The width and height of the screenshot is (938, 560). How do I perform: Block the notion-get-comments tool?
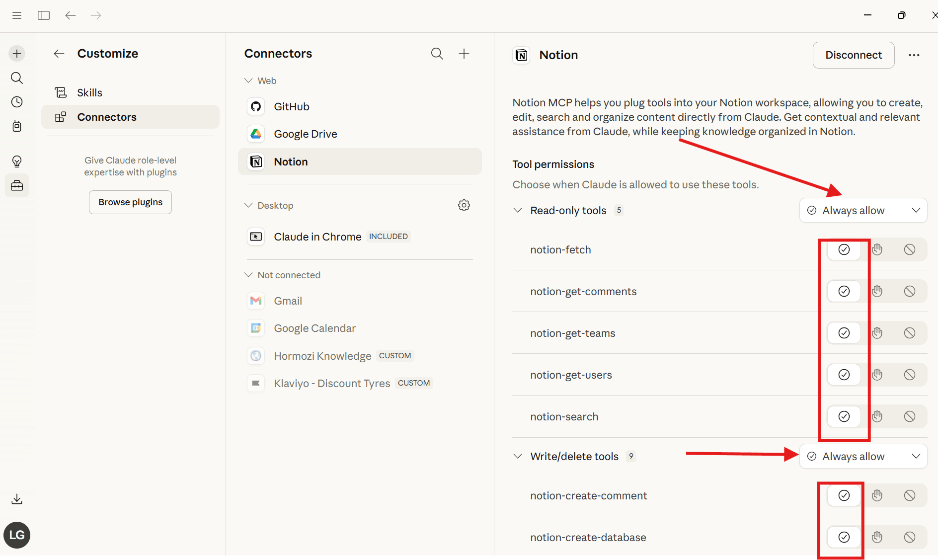click(x=910, y=292)
